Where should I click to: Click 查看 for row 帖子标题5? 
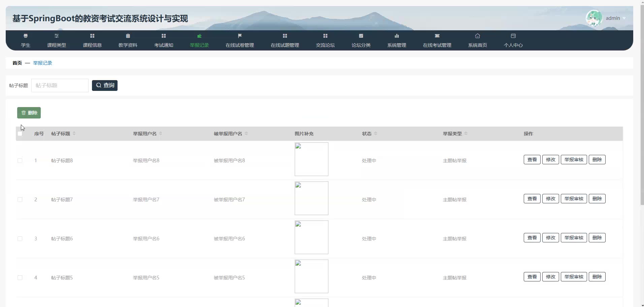(532, 277)
